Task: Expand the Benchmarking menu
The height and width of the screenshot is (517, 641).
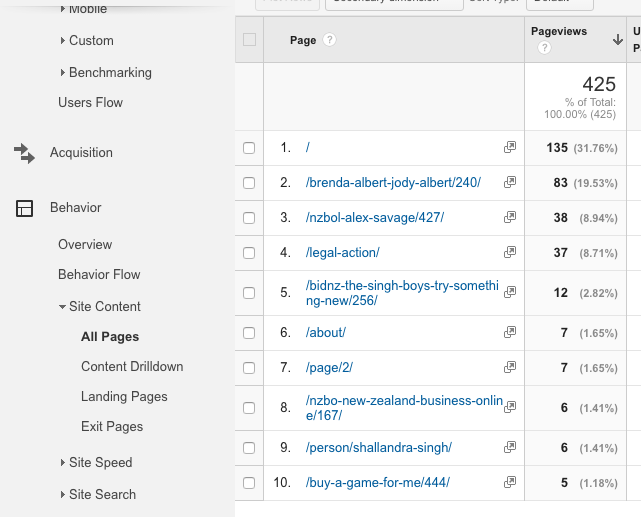Action: point(110,73)
